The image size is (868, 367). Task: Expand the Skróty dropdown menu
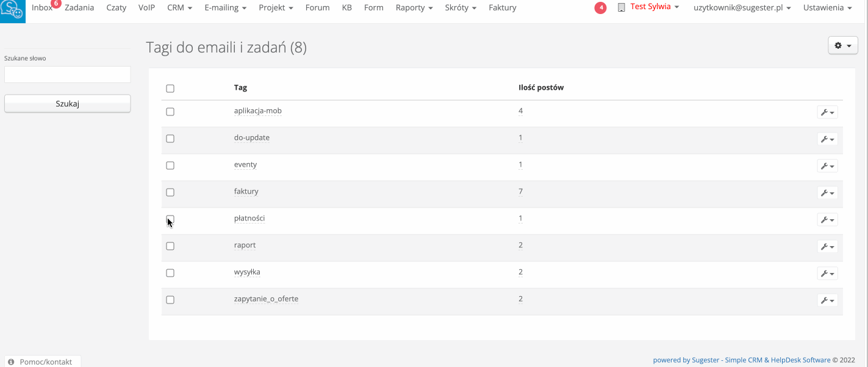(461, 8)
